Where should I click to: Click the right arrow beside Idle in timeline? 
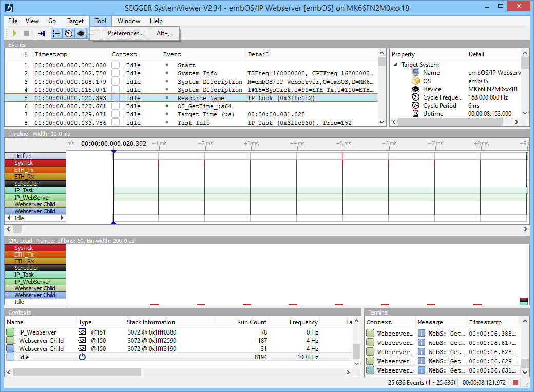coord(62,218)
